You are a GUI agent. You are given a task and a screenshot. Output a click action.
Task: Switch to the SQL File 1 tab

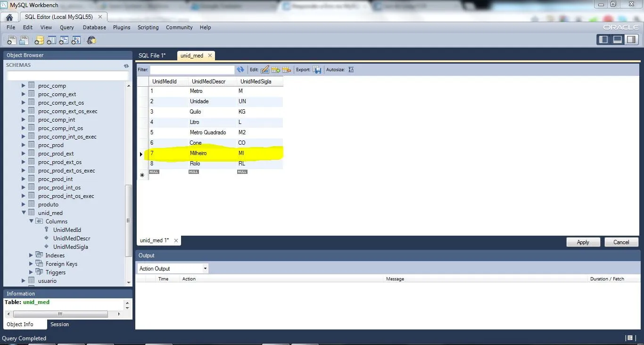point(152,56)
